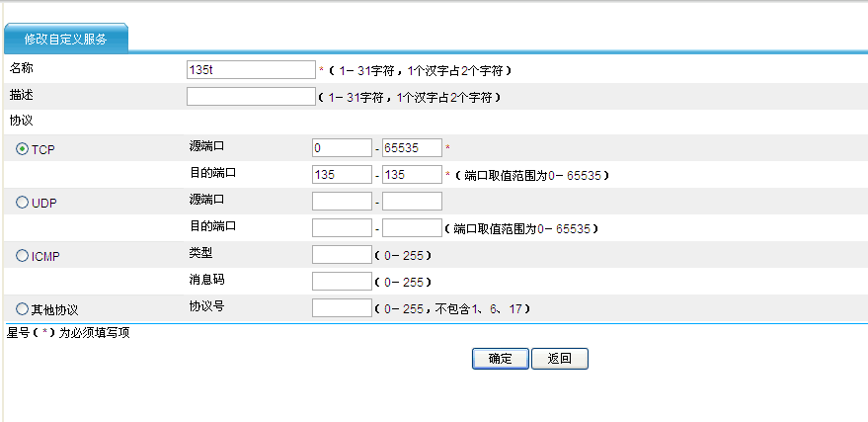Viewport: 868px width, 422px height.
Task: Select the 其他协议 radio button
Action: coord(23,308)
